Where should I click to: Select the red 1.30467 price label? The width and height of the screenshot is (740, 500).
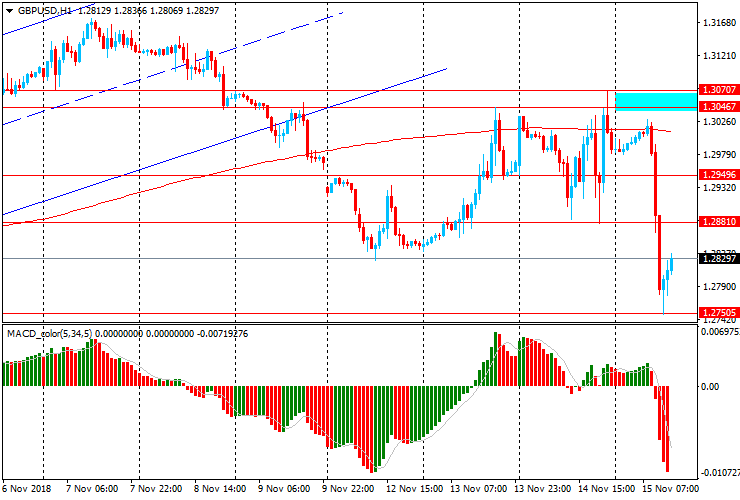tap(719, 106)
